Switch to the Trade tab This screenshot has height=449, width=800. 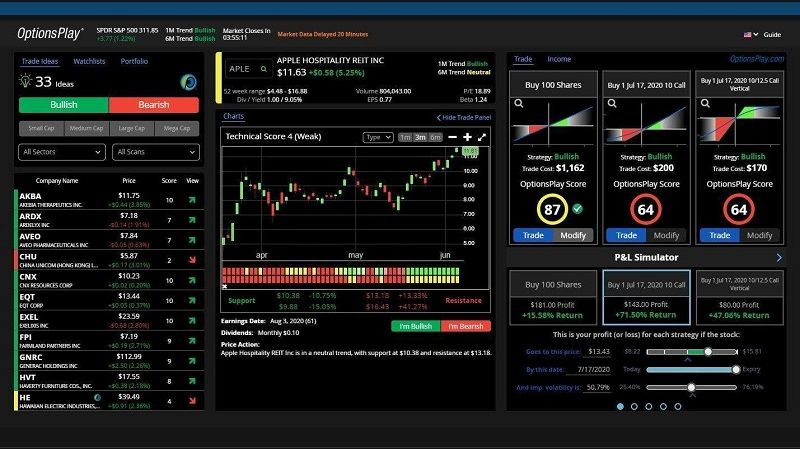(x=523, y=59)
